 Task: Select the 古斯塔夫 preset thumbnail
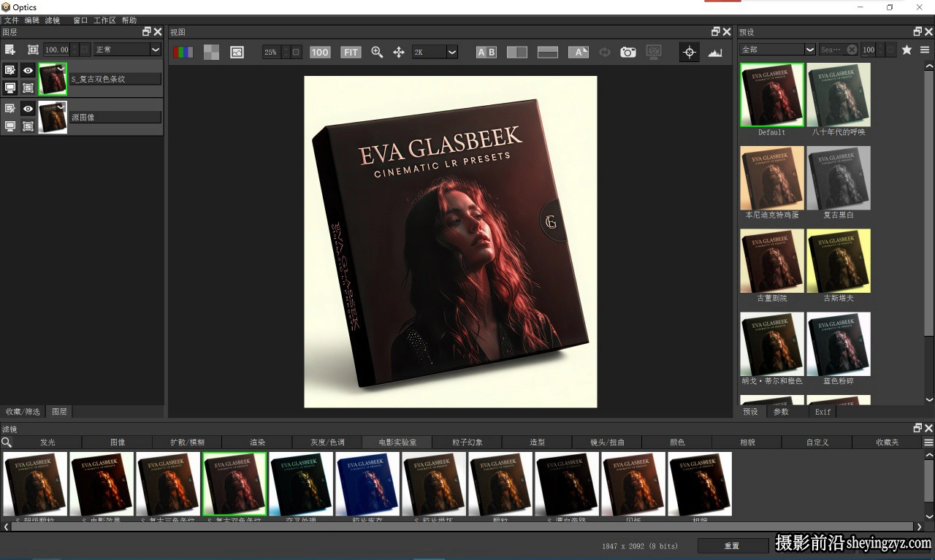(839, 261)
